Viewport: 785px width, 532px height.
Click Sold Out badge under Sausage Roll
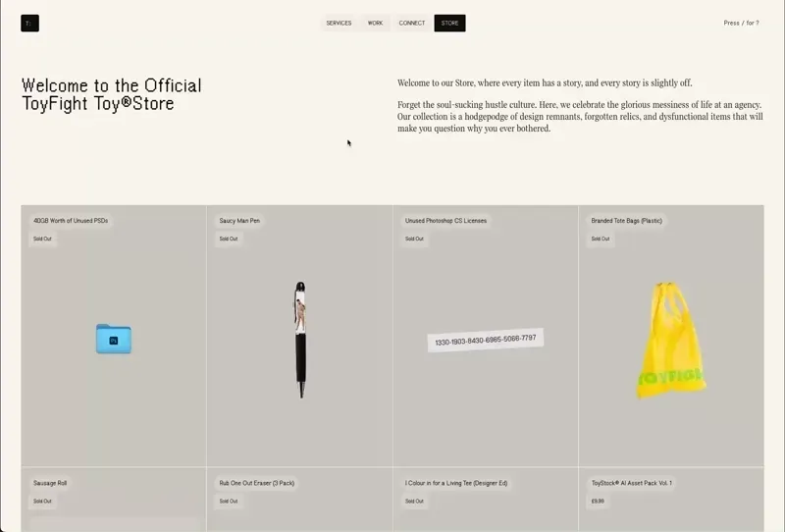tap(42, 501)
